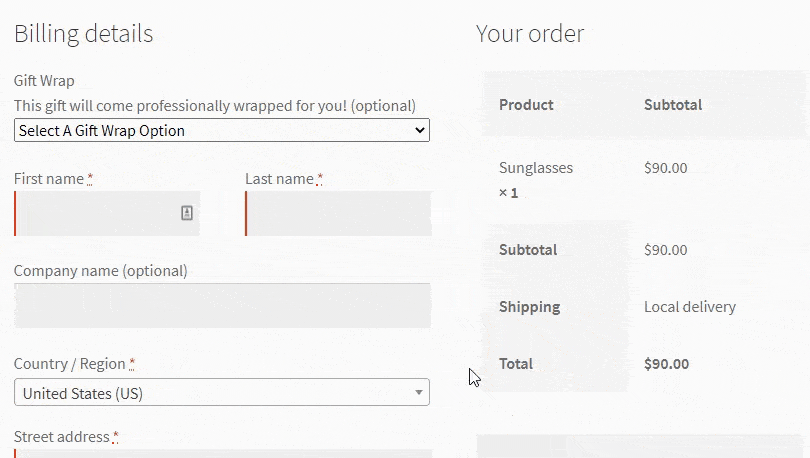Click the autofill contact icon in First name
The height and width of the screenshot is (458, 810).
[x=187, y=213]
